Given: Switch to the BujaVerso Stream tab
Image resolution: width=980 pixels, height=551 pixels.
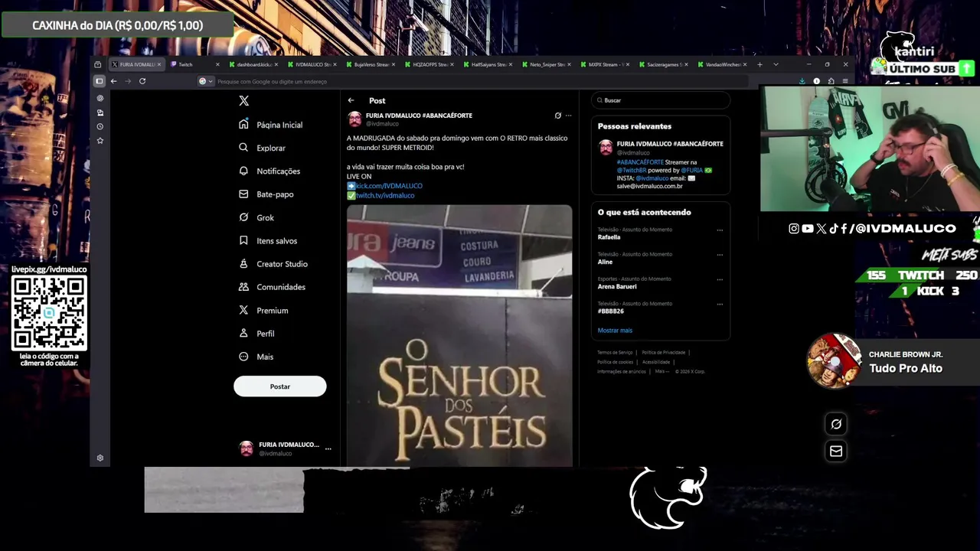Looking at the screenshot, I should pos(370,64).
